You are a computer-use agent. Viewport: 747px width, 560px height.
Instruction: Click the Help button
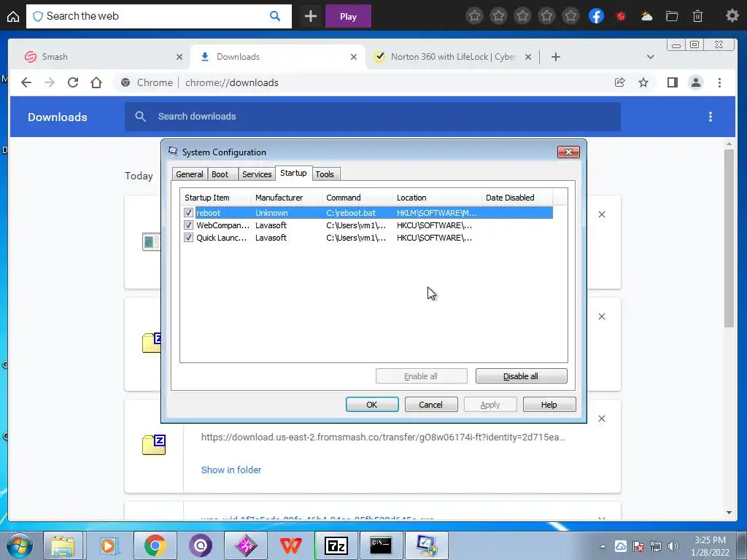point(549,405)
